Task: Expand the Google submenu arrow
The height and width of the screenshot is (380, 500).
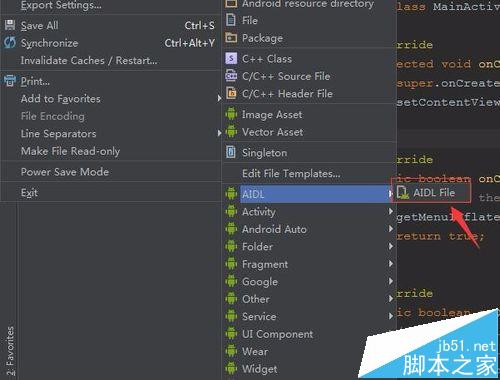Action: tap(391, 281)
